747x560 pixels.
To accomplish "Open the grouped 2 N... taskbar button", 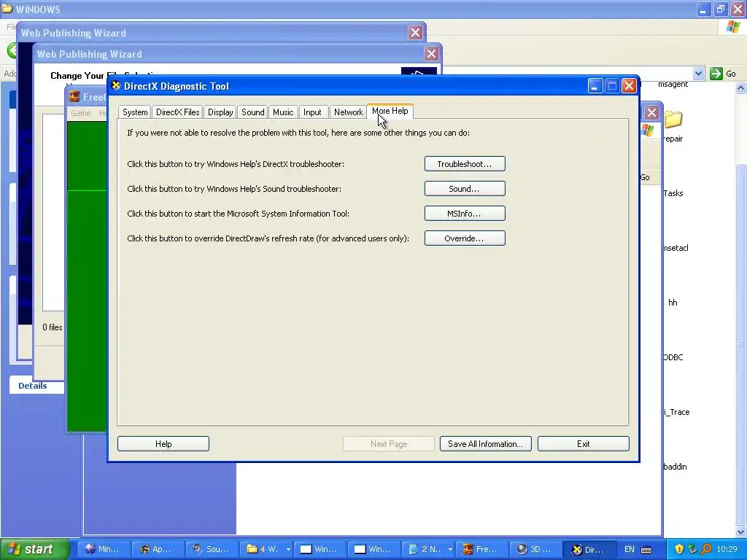I will point(427,549).
